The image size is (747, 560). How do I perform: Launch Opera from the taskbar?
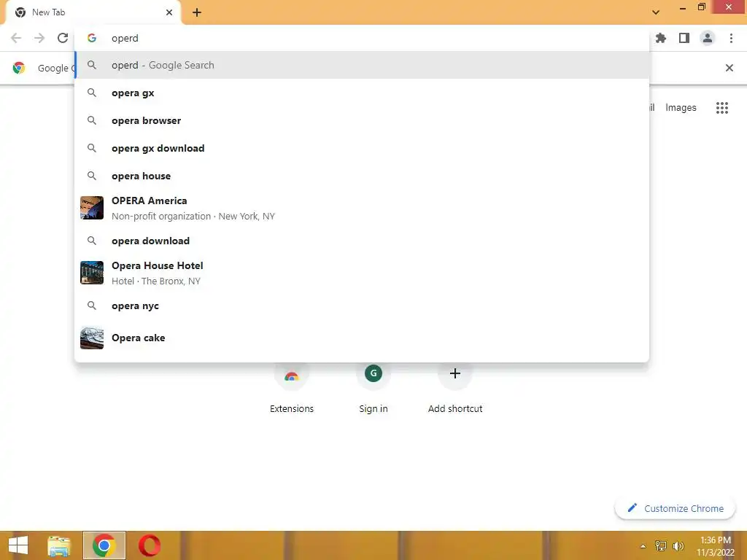click(149, 545)
